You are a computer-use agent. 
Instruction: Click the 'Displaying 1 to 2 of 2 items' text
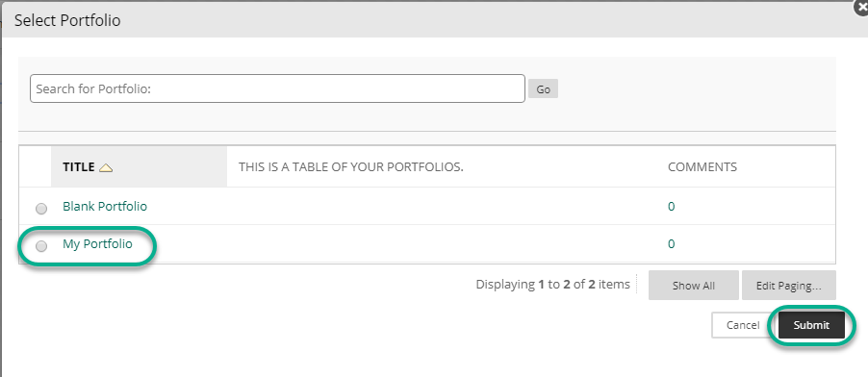[x=553, y=285]
